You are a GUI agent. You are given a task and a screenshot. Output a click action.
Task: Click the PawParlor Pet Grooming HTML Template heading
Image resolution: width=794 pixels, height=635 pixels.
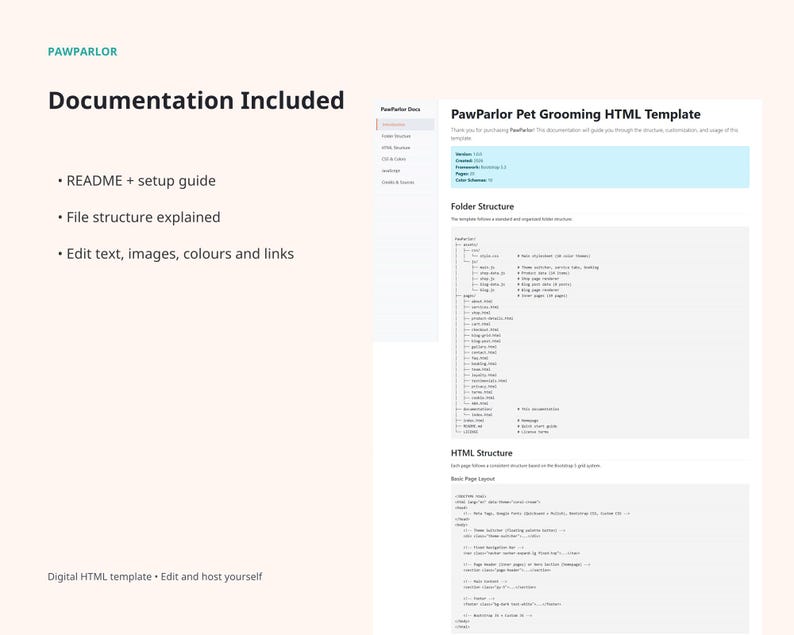click(575, 114)
